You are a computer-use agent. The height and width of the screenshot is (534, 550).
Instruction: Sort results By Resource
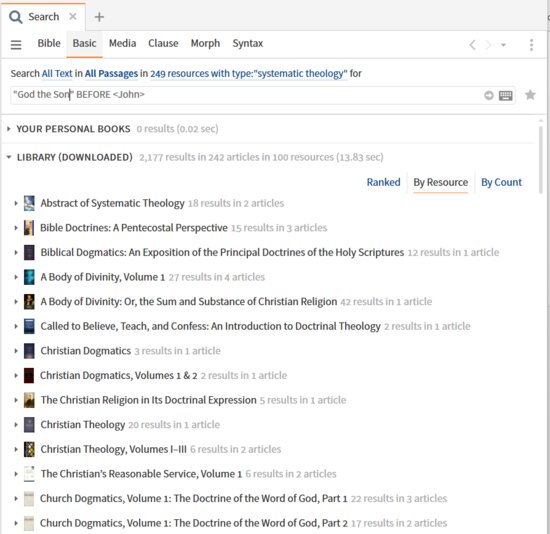[441, 182]
